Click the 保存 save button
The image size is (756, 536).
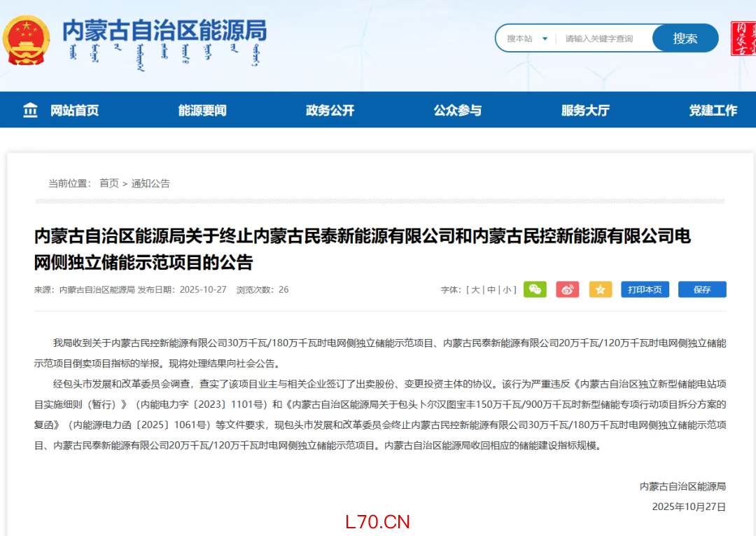point(701,289)
